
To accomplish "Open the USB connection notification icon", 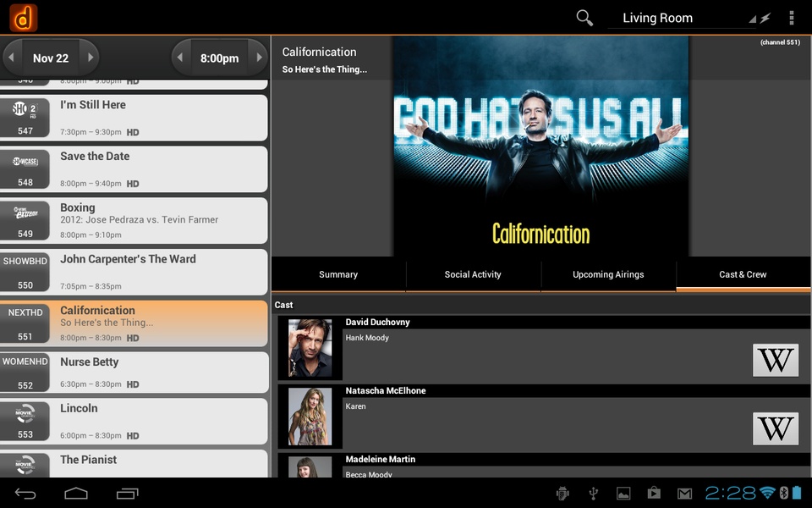I will tap(594, 493).
